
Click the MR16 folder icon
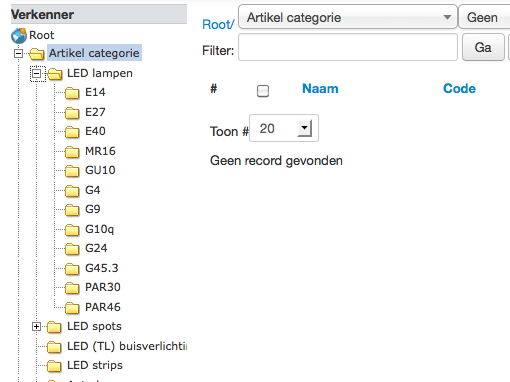point(72,152)
